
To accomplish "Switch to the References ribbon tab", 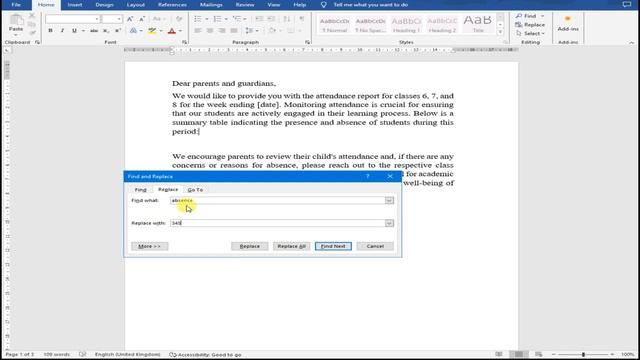I will click(x=172, y=5).
